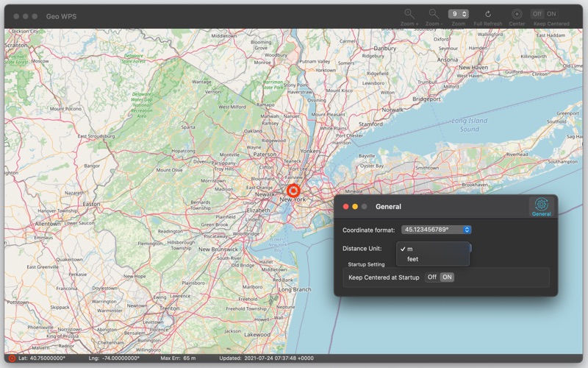Image resolution: width=588 pixels, height=368 pixels.
Task: Click the Danbury label on the map
Action: click(384, 49)
